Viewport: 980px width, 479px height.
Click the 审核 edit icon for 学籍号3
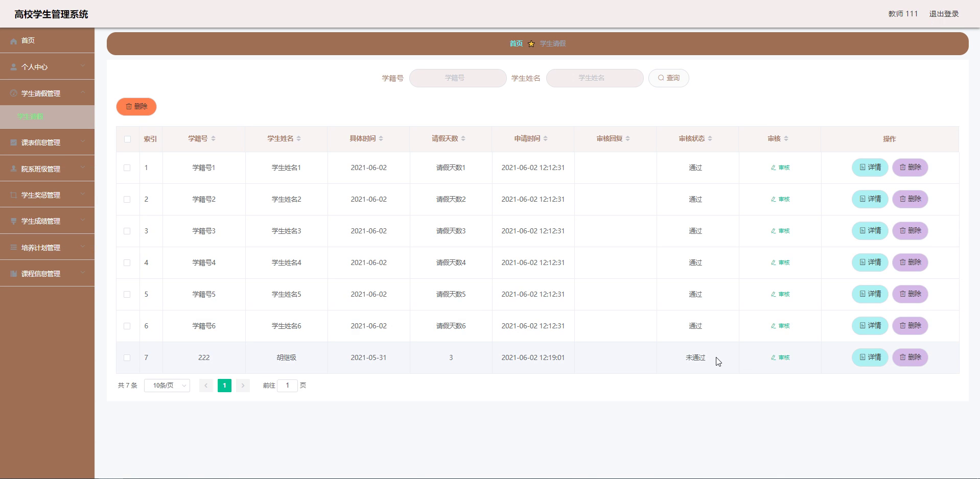click(x=773, y=231)
